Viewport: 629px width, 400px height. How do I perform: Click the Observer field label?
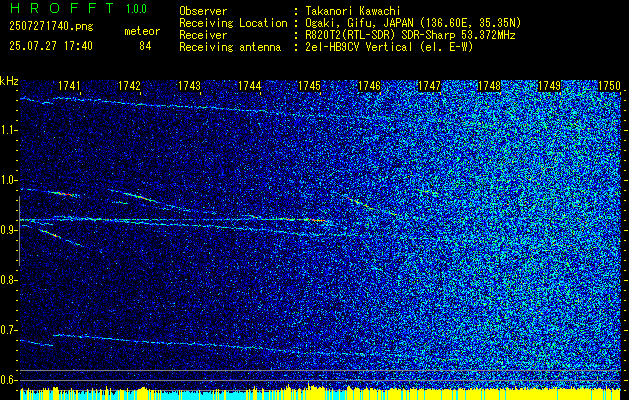pyautogui.click(x=203, y=12)
